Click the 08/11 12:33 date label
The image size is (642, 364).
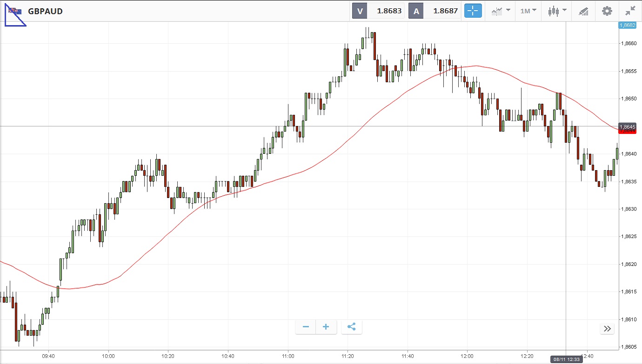tap(565, 359)
